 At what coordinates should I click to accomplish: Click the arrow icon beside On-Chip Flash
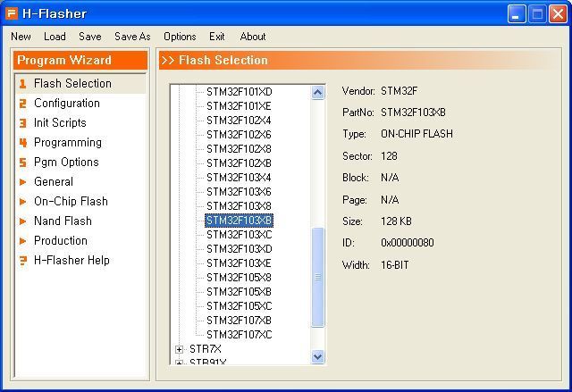[22, 202]
